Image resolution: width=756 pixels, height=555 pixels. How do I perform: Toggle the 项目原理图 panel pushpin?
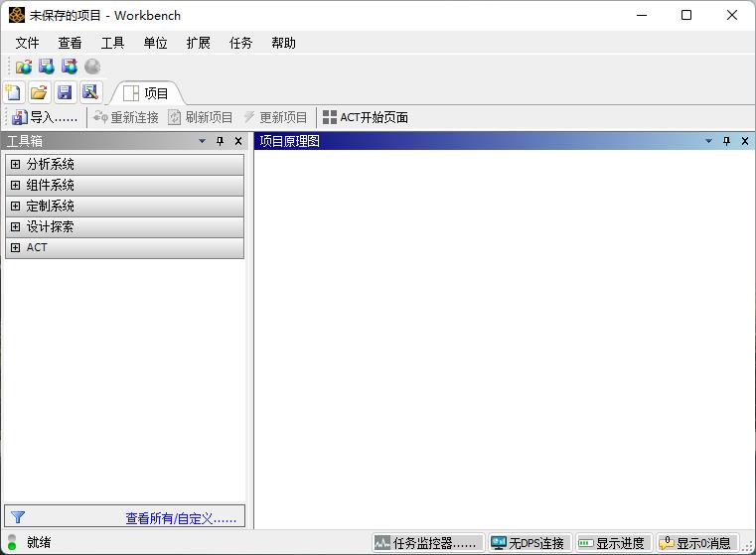(x=727, y=141)
